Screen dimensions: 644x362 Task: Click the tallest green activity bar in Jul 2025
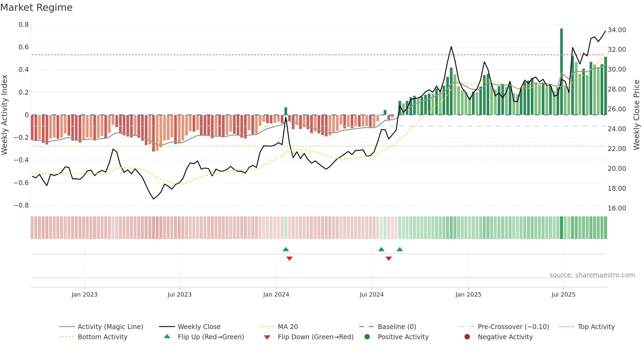(561, 72)
